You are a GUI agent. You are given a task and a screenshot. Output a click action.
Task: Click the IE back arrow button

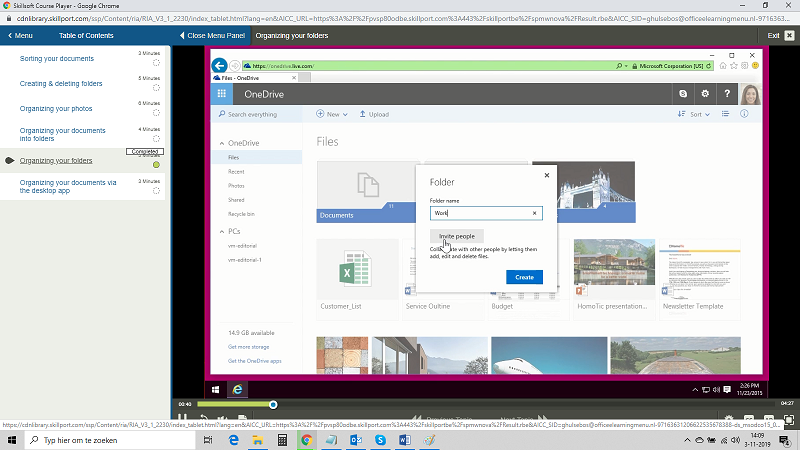219,65
